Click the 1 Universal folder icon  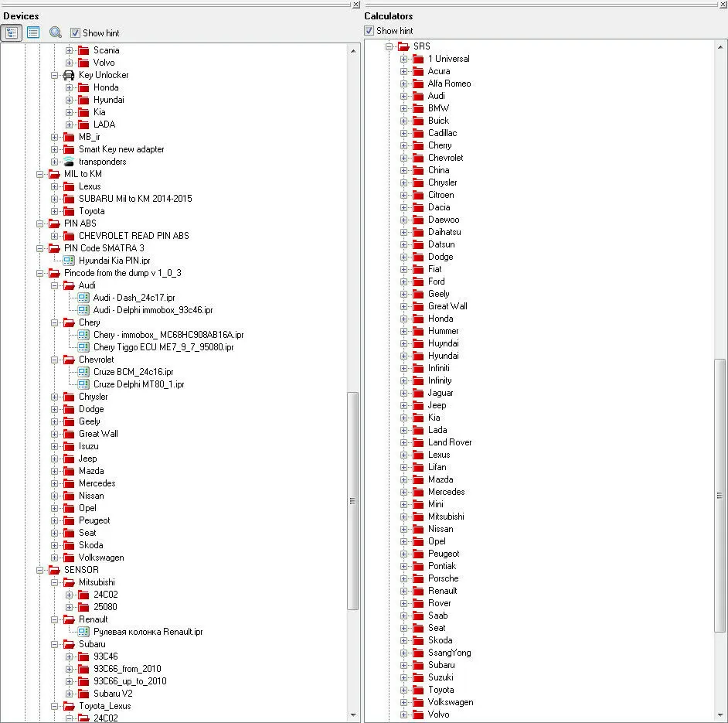pos(418,59)
